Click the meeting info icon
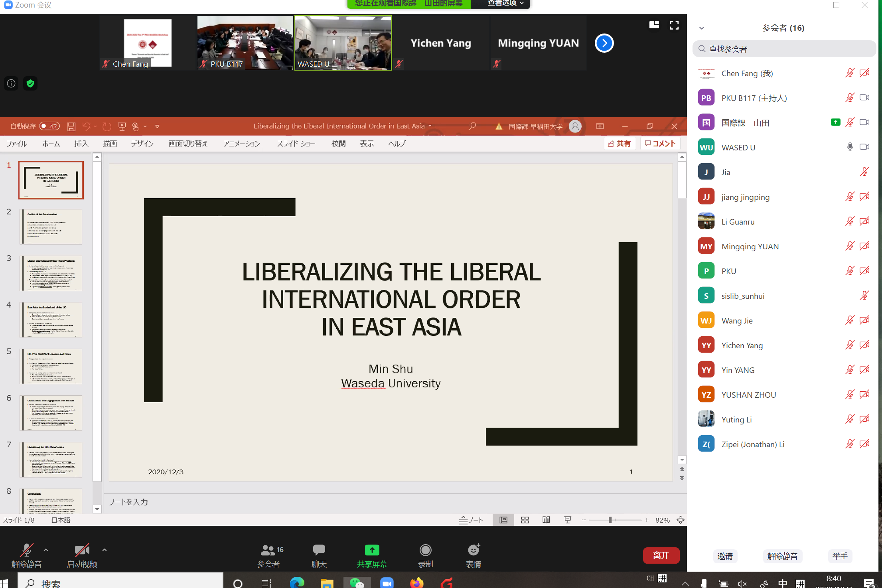This screenshot has width=882, height=588. [x=11, y=83]
